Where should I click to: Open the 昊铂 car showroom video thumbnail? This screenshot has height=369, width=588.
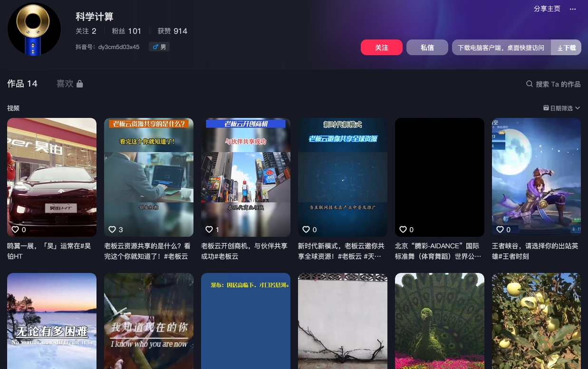click(x=52, y=177)
